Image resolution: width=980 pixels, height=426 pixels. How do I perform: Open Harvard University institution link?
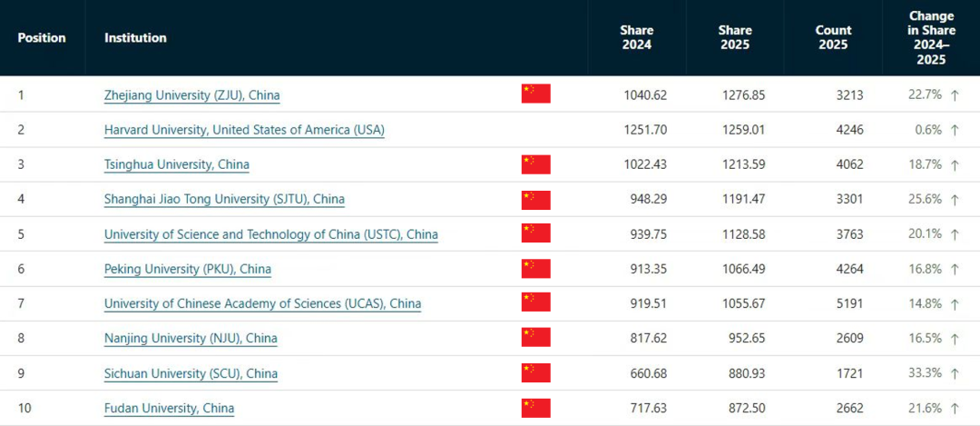244,130
